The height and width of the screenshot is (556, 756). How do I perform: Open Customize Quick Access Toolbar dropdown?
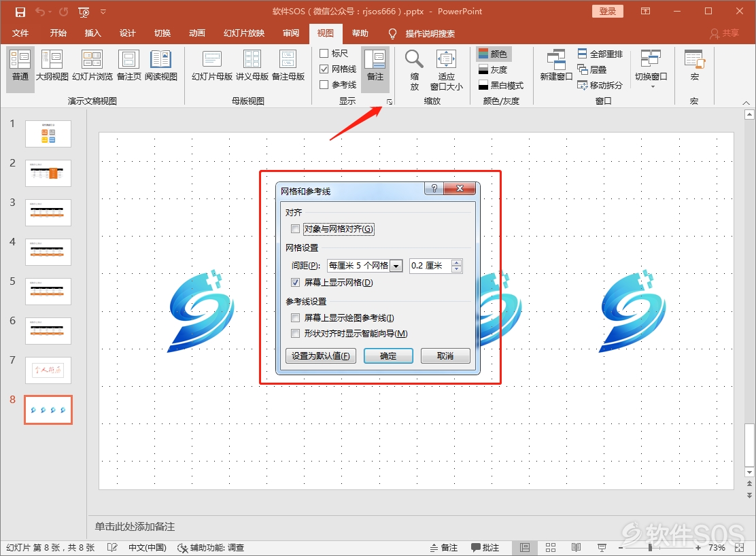(103, 12)
